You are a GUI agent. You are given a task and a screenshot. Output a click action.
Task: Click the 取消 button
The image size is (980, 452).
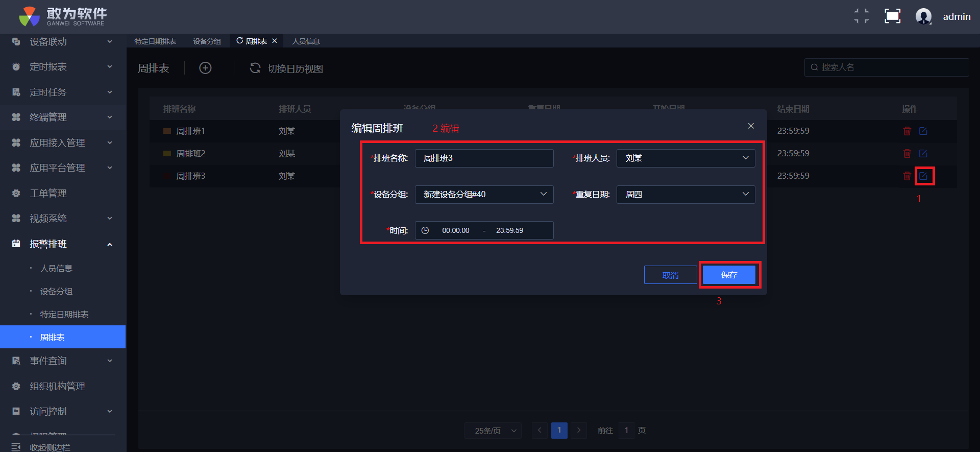670,275
